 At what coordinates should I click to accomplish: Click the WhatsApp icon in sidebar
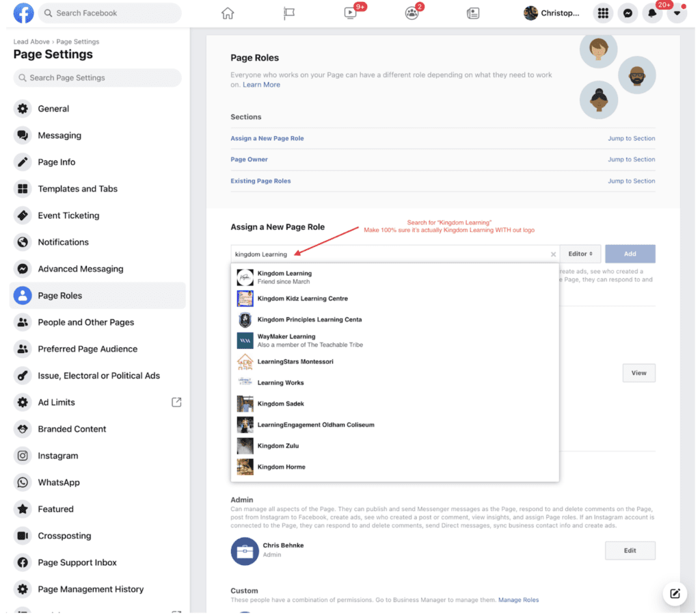[x=23, y=482]
